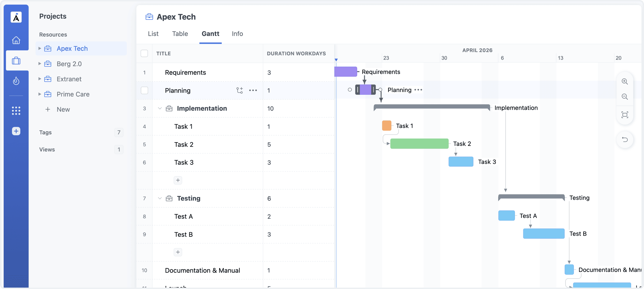Click the plus icon at sidebar bottom
644x289 pixels.
tap(16, 131)
